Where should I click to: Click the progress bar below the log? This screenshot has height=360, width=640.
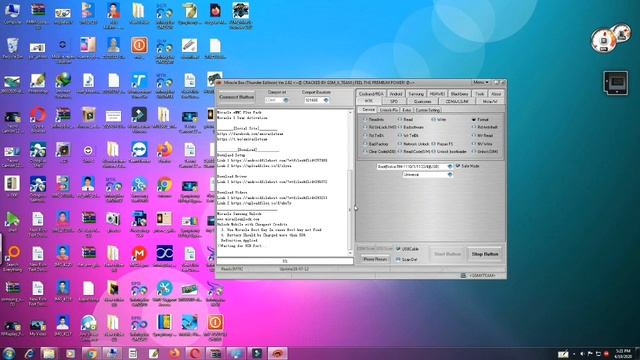coord(285,261)
